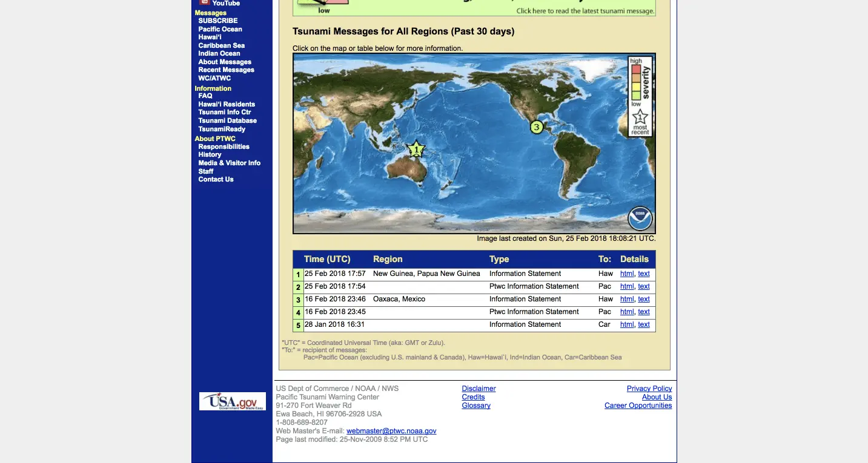Select Pacific Ocean messages in sidebar
This screenshot has width=868, height=463.
pyautogui.click(x=220, y=29)
